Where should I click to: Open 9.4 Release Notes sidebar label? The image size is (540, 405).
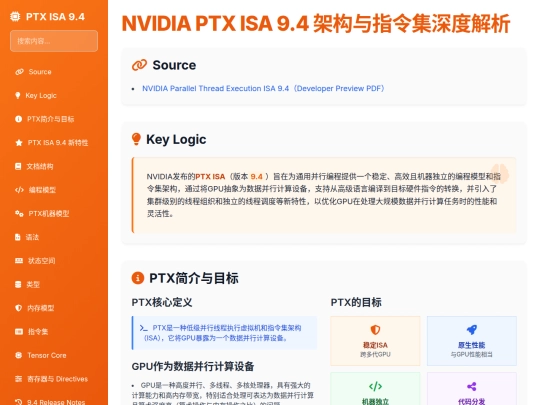(56, 402)
